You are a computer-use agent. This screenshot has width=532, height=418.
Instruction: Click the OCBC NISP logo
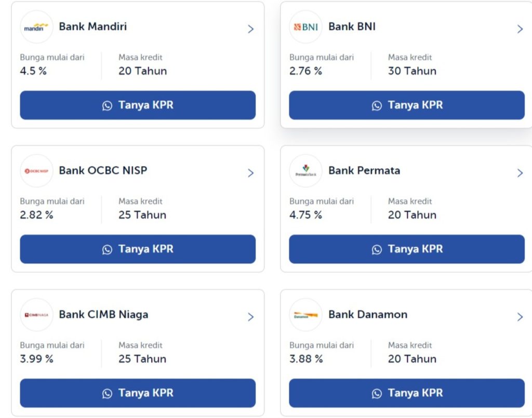pos(36,170)
